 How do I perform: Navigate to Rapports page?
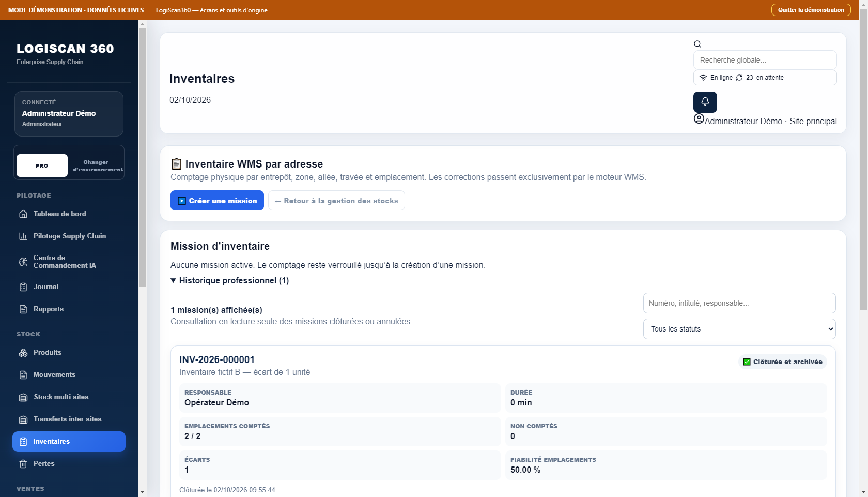(69, 309)
